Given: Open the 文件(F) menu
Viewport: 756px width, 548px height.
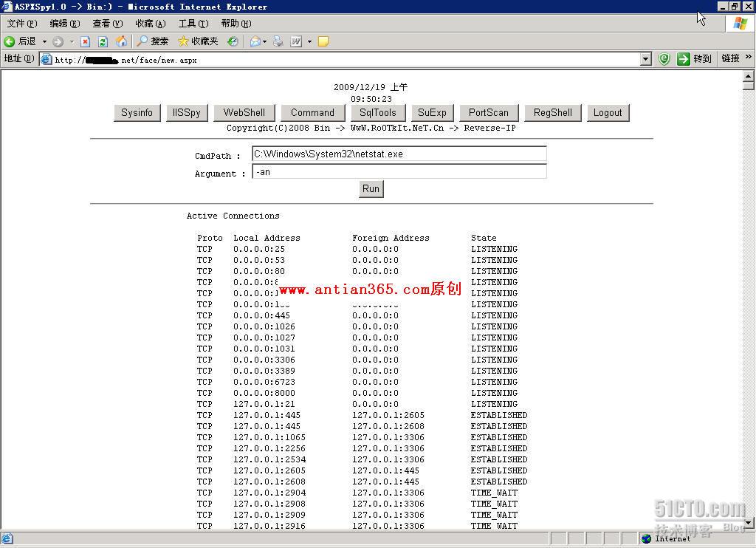Looking at the screenshot, I should pos(21,24).
